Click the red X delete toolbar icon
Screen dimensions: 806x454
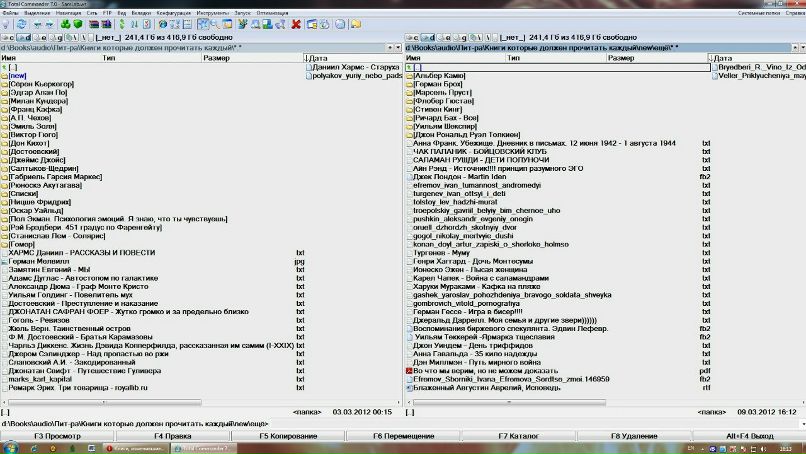(x=296, y=25)
